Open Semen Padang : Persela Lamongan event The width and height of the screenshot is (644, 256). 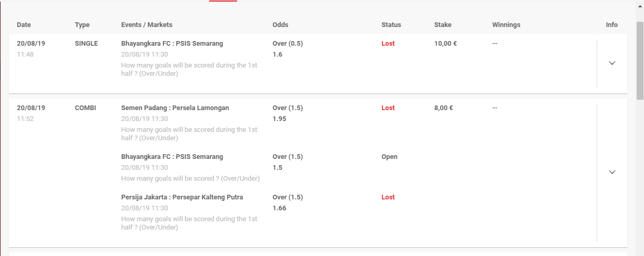175,108
